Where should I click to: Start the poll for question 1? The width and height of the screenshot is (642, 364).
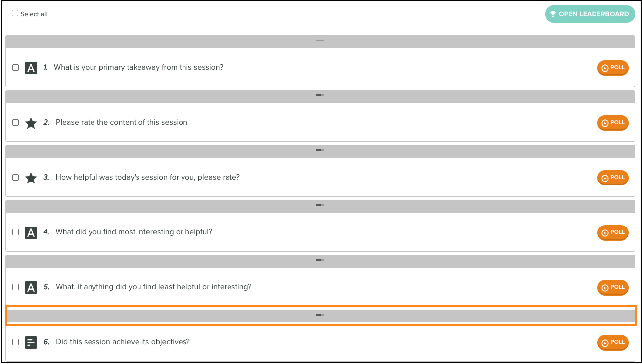tap(613, 68)
